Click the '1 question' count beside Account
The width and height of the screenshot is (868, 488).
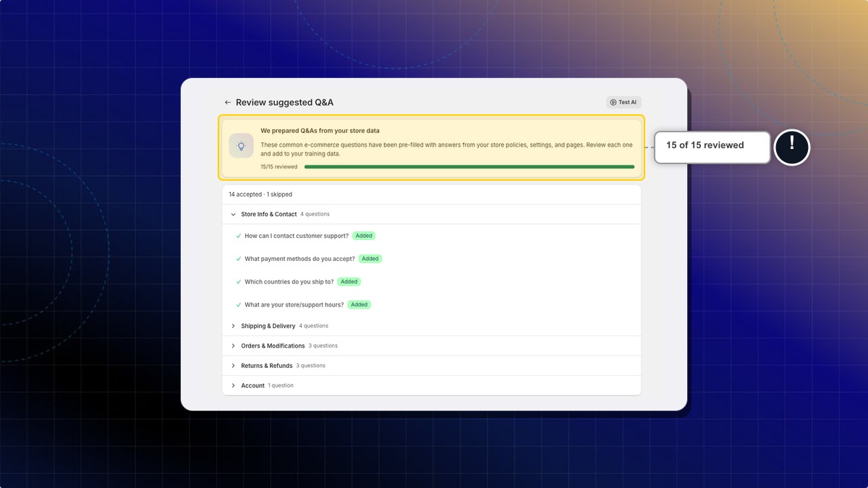pyautogui.click(x=281, y=385)
